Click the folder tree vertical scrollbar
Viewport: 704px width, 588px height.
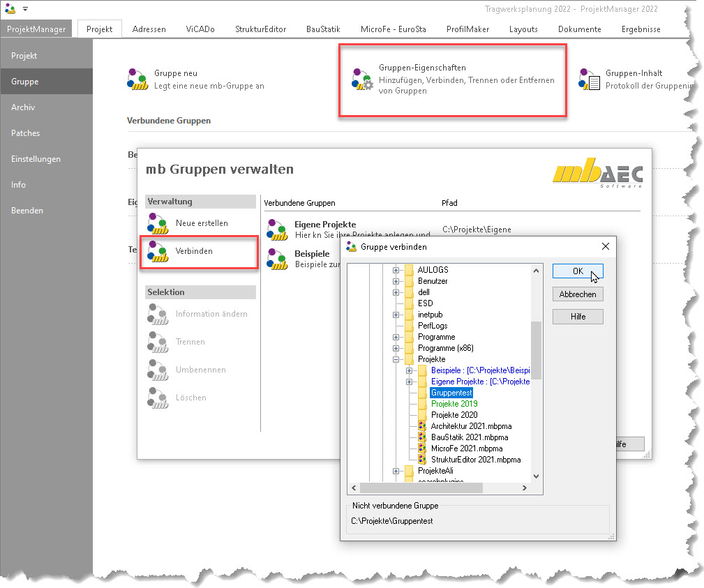(536, 349)
